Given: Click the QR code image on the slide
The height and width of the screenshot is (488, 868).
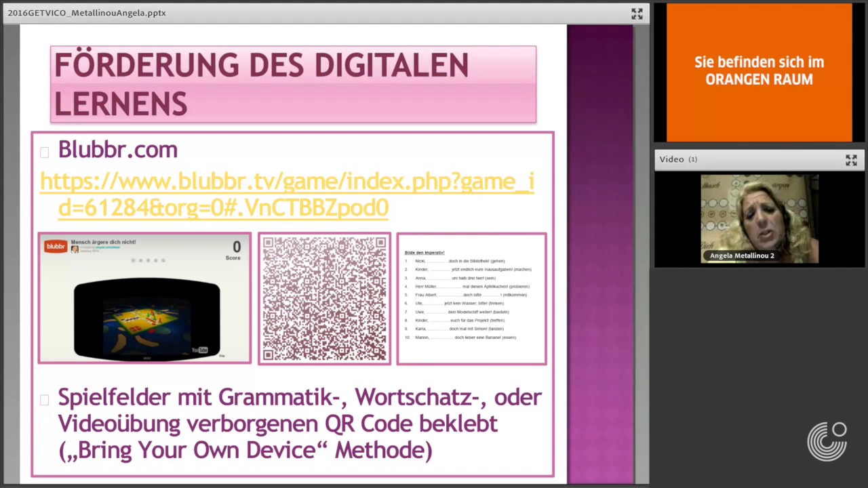Looking at the screenshot, I should [x=324, y=299].
